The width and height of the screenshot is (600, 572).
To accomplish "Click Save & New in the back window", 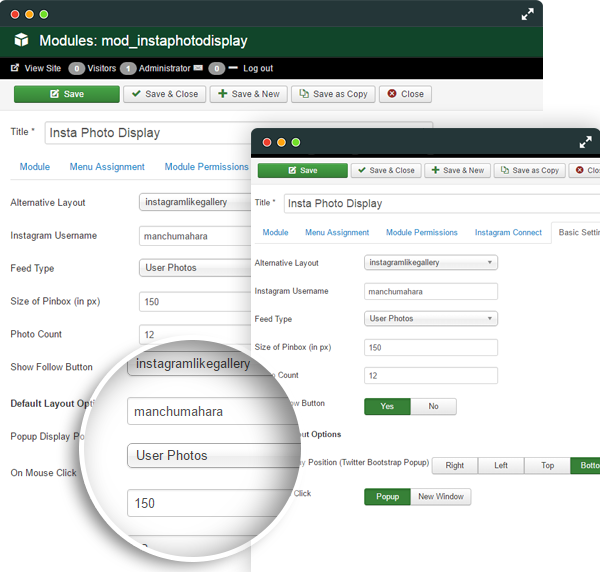I will coord(249,94).
